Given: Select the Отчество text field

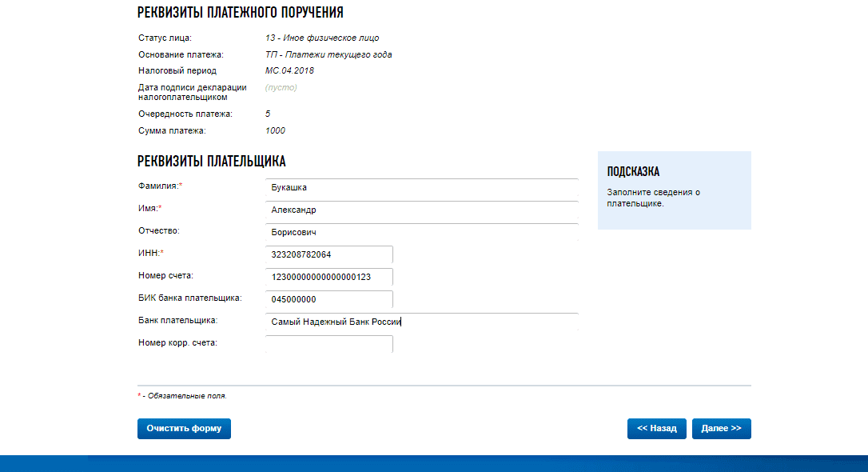Looking at the screenshot, I should 420,233.
